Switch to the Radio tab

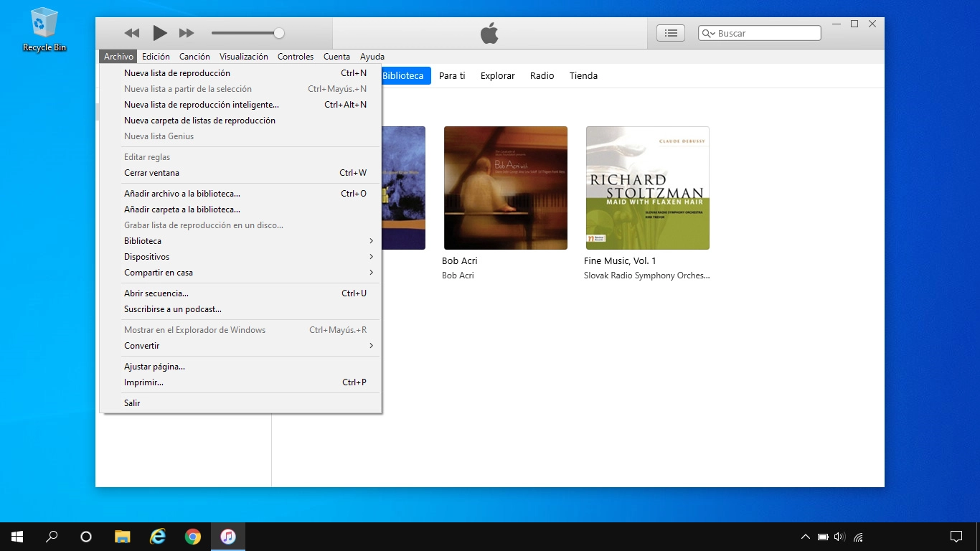[542, 75]
